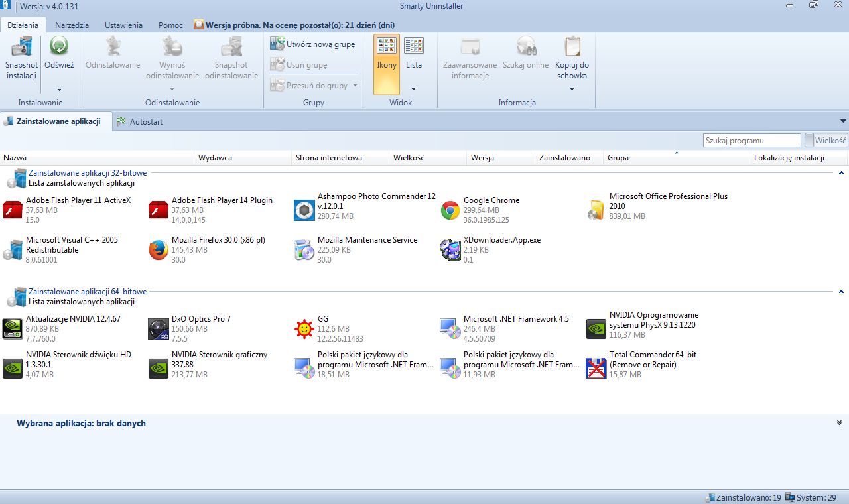Screen dimensions: 849x504
Task: Open the Działania ribbon tab
Action: 23,25
